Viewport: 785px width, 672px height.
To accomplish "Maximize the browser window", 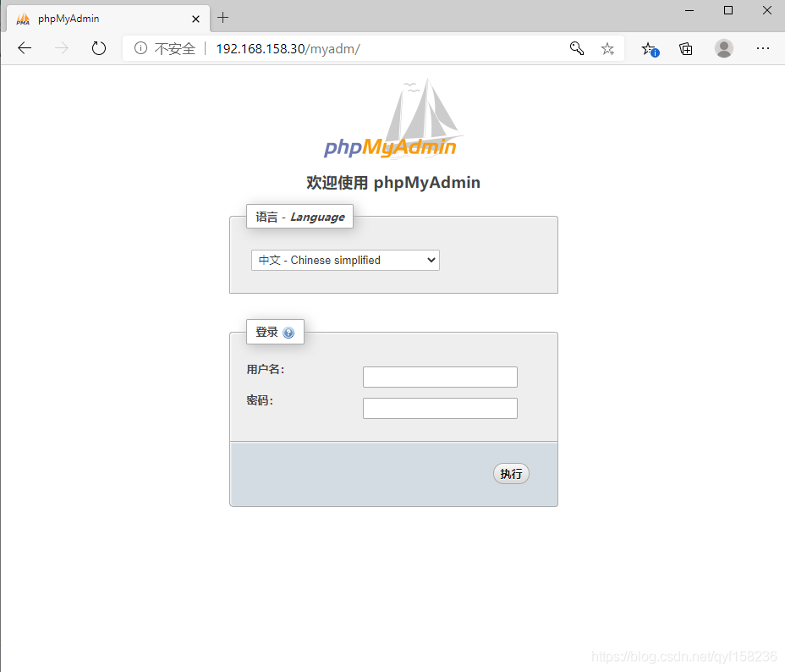I will click(x=728, y=10).
